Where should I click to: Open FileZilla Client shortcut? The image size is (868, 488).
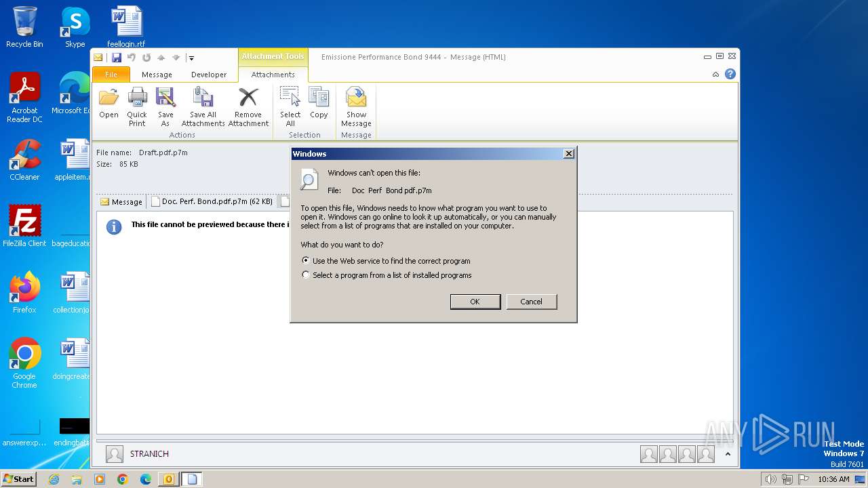click(24, 226)
